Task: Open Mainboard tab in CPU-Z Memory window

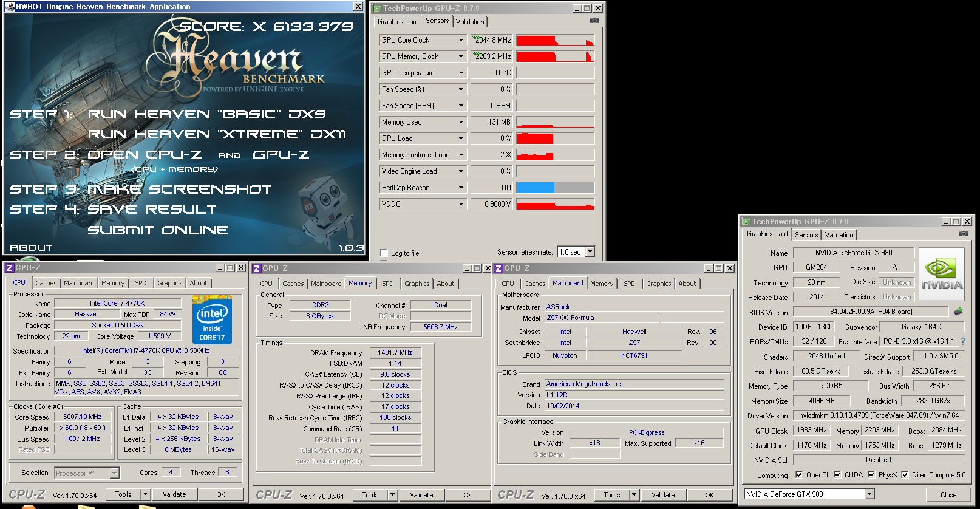Action: pos(326,284)
